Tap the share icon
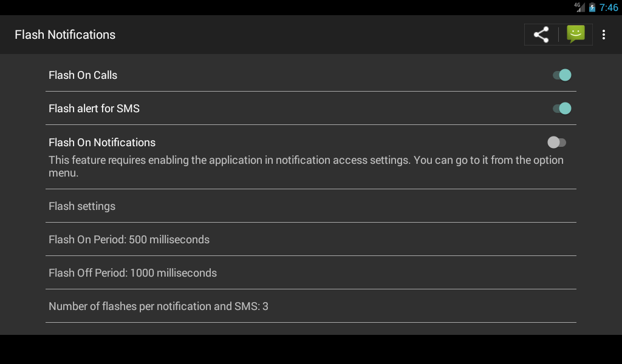Screen dimensions: 622x364 [541, 35]
